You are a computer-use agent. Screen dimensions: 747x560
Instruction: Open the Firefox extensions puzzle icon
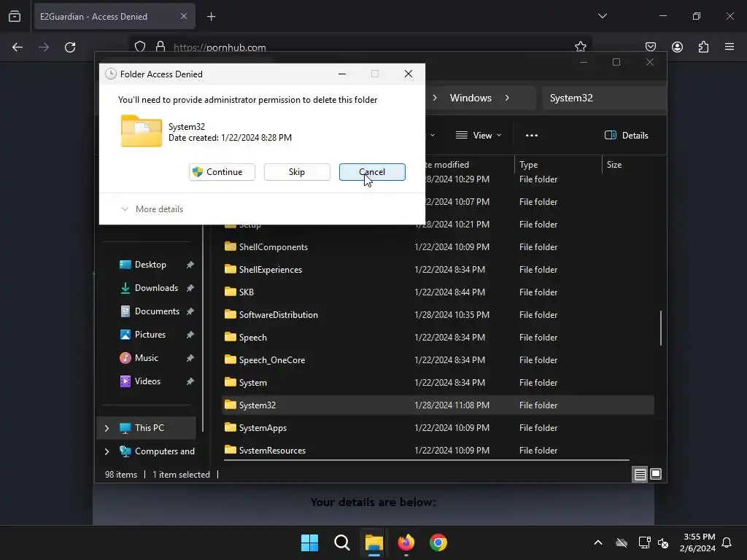(x=703, y=47)
